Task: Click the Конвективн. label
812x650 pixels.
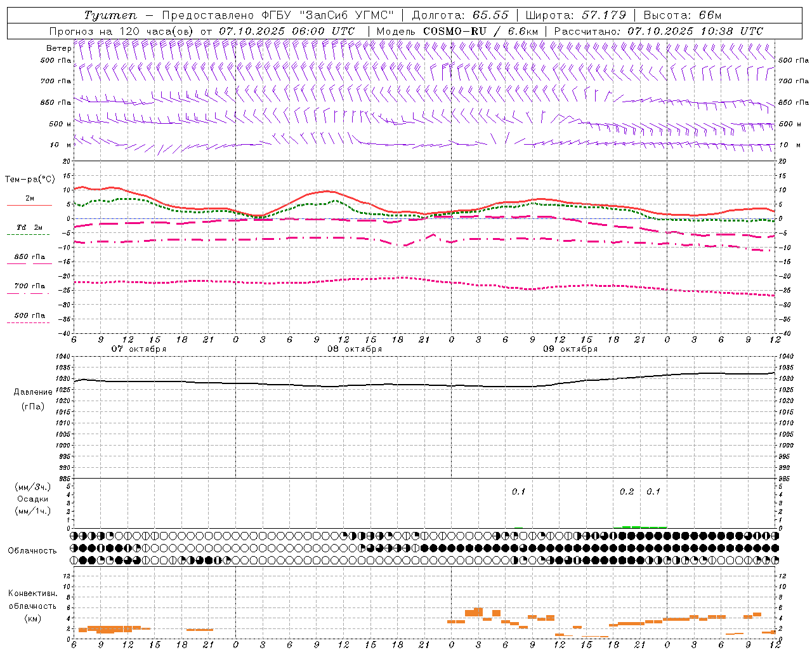Action: click(32, 594)
